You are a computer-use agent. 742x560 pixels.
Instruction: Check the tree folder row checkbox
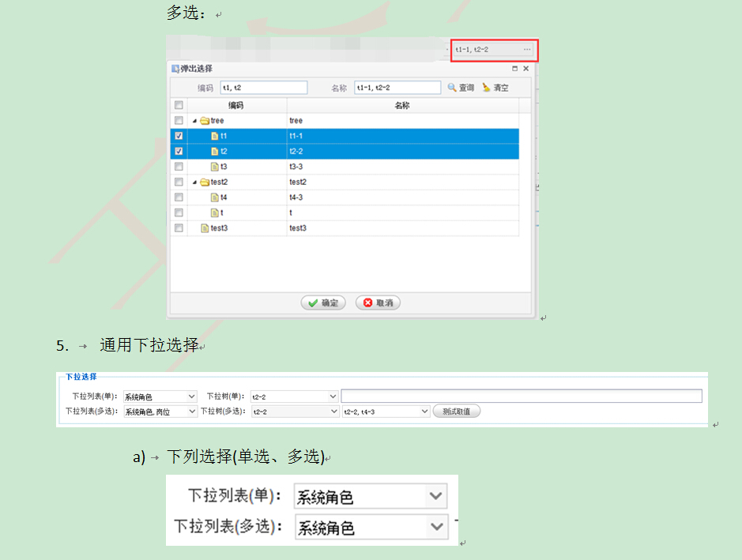pyautogui.click(x=179, y=121)
